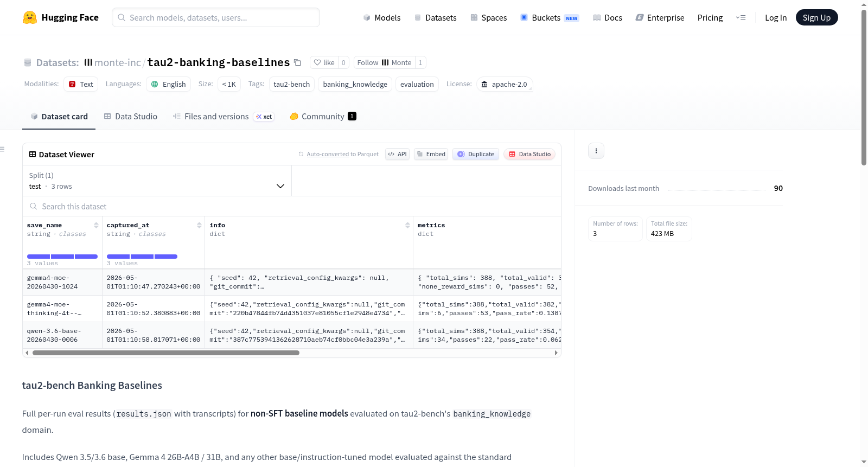Toggle the left sidebar expand icon
The image size is (868, 467).
[3, 149]
